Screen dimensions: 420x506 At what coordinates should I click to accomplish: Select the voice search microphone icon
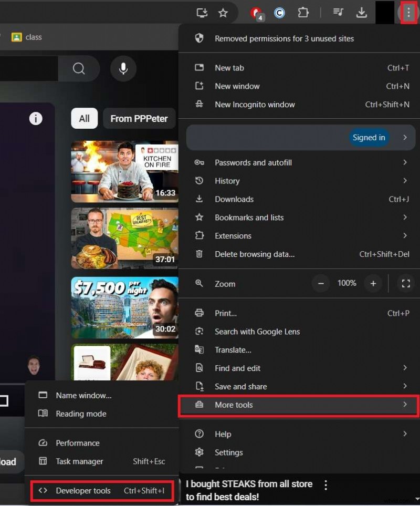123,68
